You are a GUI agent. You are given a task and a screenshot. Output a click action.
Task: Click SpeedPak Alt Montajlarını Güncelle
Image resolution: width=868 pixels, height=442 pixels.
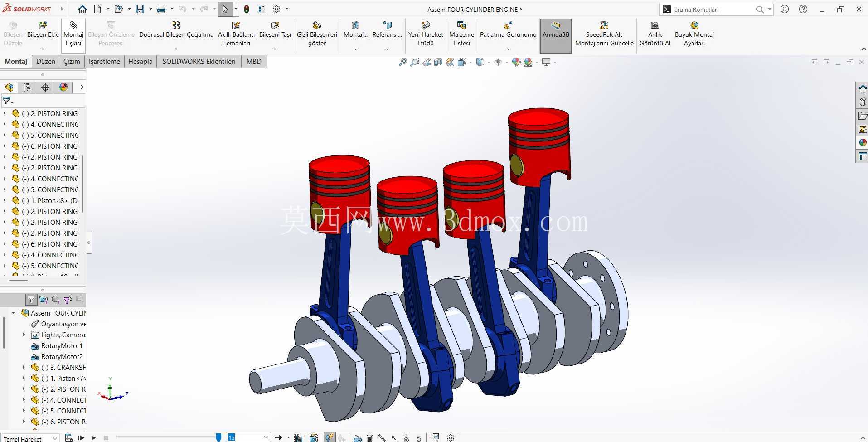(x=604, y=34)
